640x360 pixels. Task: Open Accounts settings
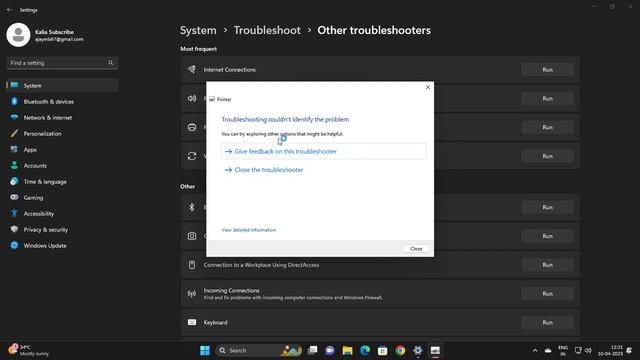(62, 165)
